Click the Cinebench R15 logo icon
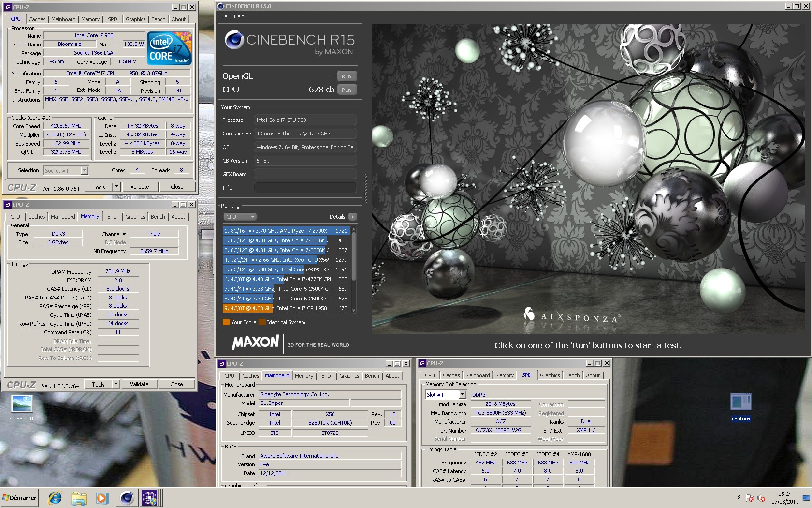The image size is (812, 508). pos(234,40)
